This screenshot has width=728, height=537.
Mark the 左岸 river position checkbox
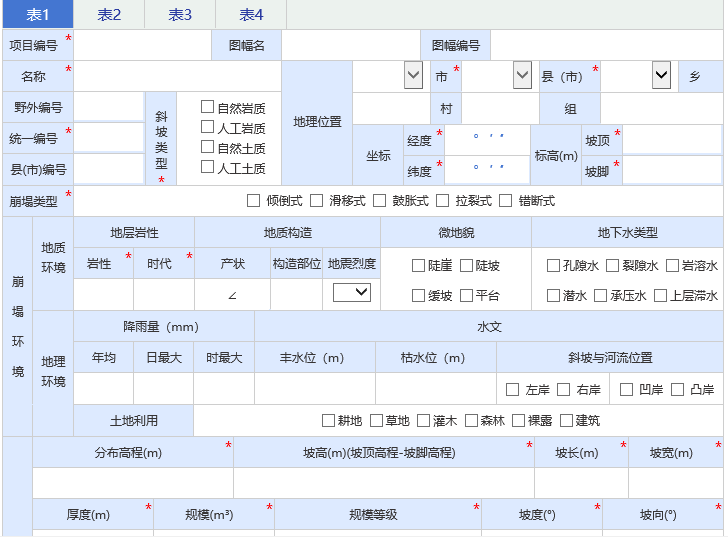(512, 389)
